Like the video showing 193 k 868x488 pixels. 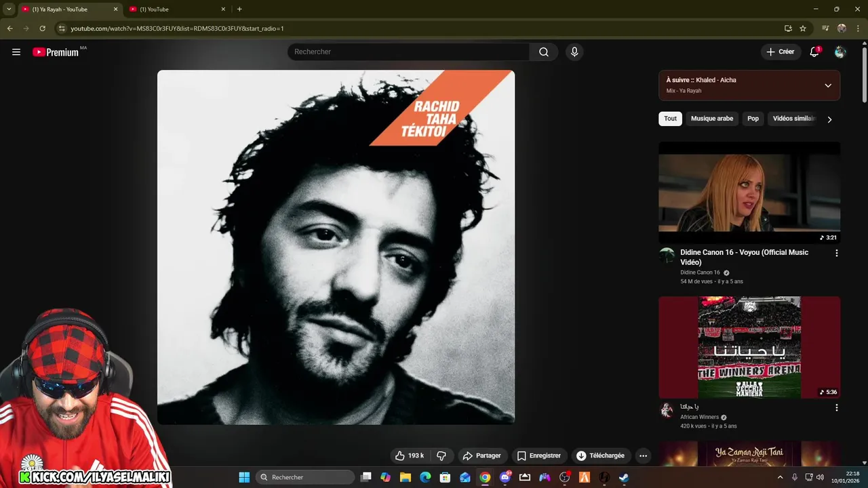(x=410, y=455)
